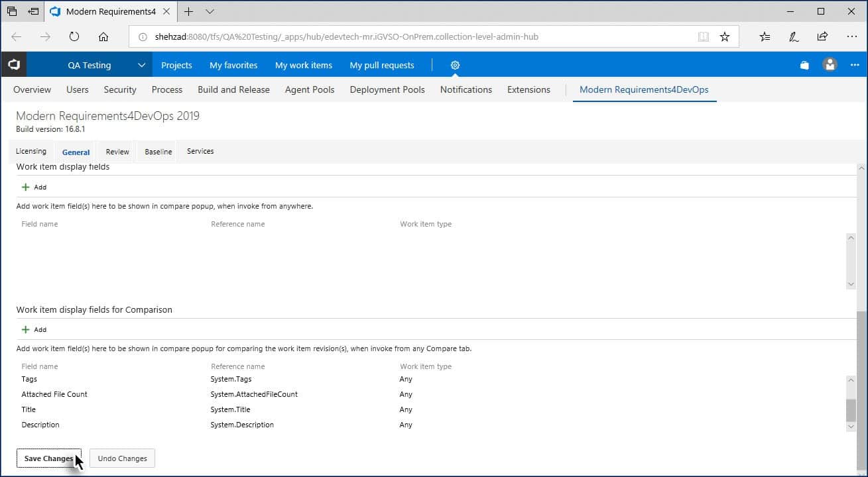
Task: Select the Title field row
Action: (x=431, y=409)
